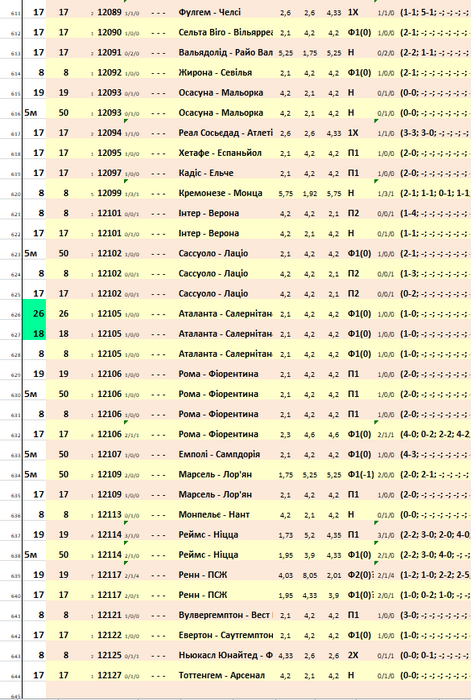Screen dimensions: 471x700
Task: Click the outcome cell Ф2(0)
Action: pos(360,575)
